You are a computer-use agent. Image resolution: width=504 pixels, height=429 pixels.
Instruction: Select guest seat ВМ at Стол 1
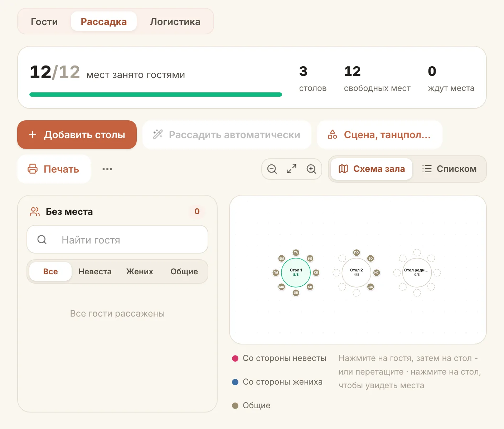click(282, 258)
